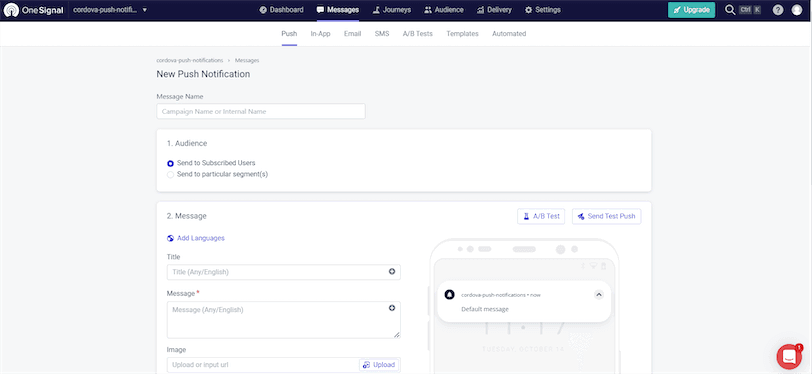
Task: Click the plus icon in Title field
Action: pos(392,271)
